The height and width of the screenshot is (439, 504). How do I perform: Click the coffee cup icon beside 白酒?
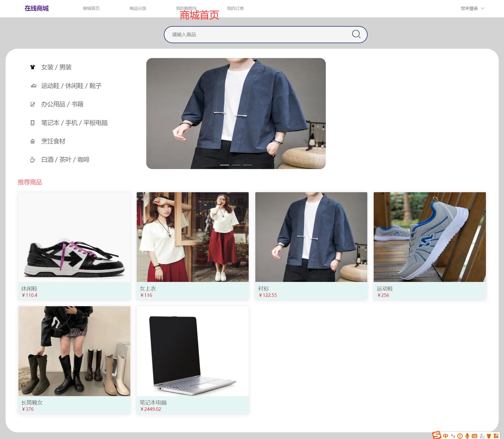(x=32, y=160)
